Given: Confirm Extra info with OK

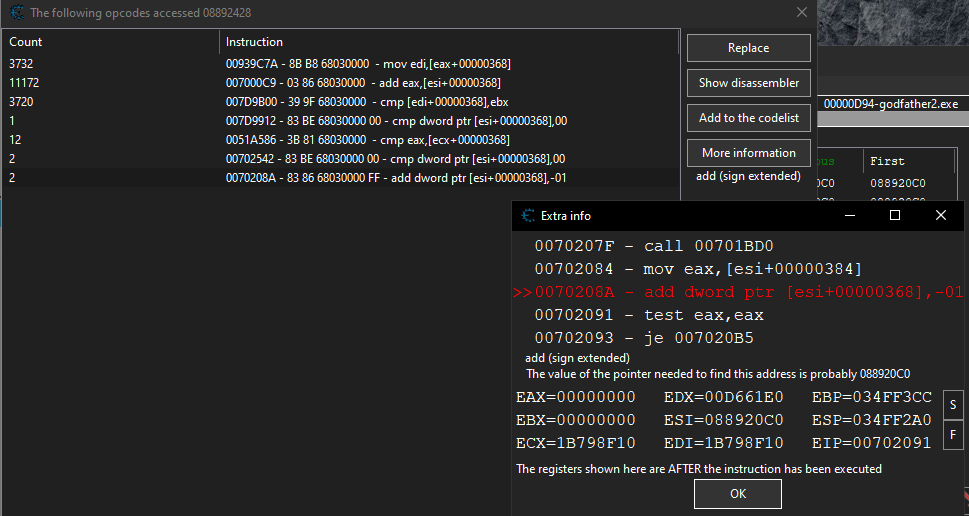Looking at the screenshot, I should (737, 494).
